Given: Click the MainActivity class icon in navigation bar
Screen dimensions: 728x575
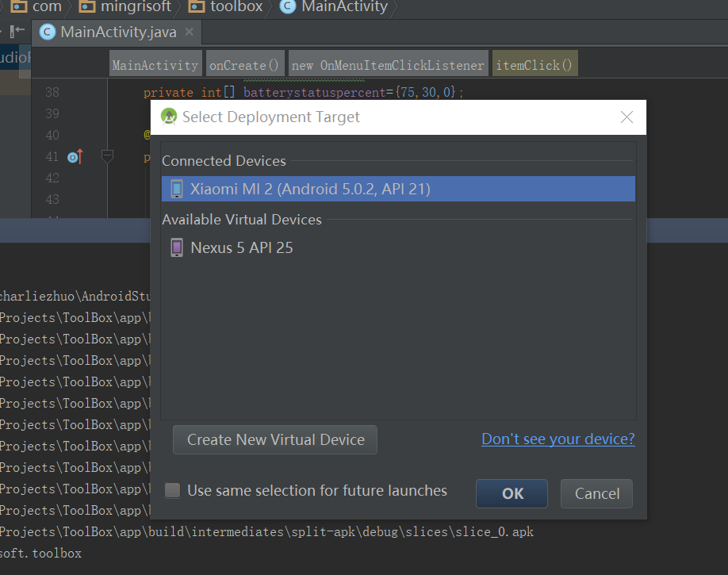Looking at the screenshot, I should tap(287, 6).
